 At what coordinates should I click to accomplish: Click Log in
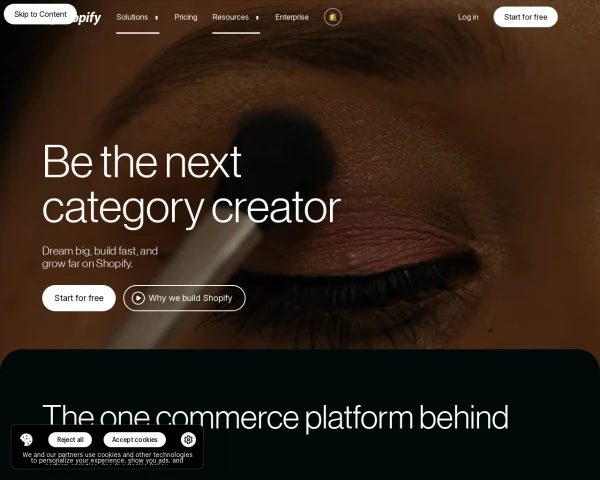(x=468, y=17)
